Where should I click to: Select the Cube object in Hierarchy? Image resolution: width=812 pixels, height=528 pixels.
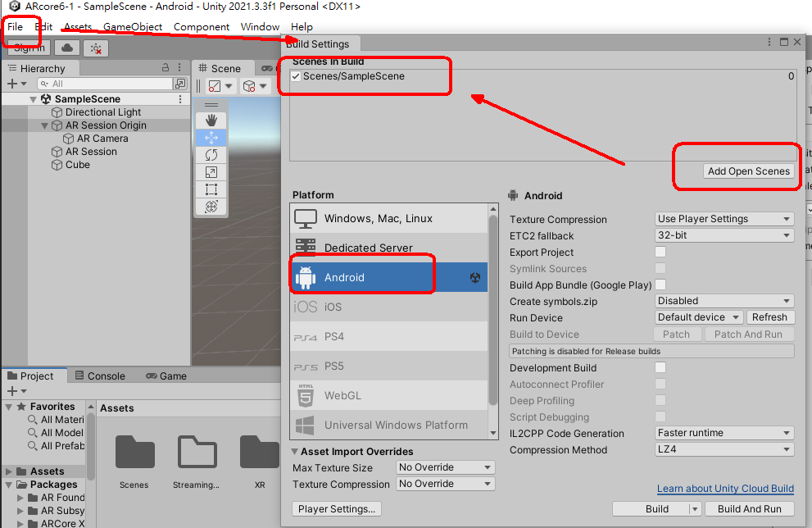78,165
